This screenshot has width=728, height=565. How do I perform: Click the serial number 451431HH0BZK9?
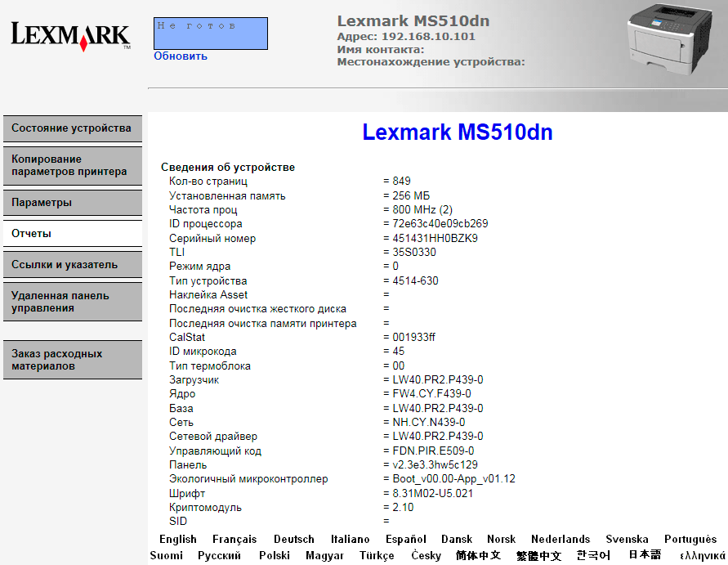click(435, 239)
